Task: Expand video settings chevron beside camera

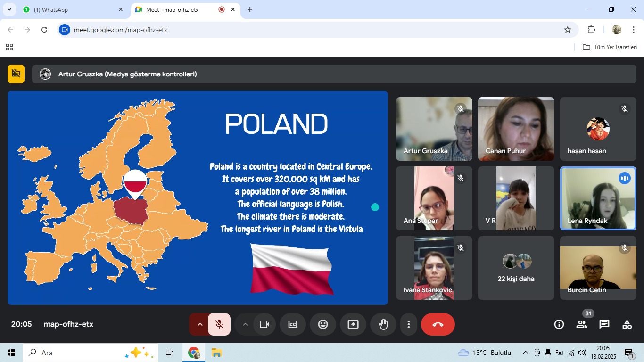Action: point(245,324)
